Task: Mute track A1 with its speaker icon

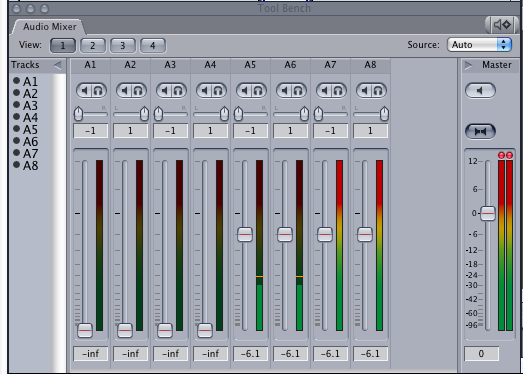Action: coord(85,90)
